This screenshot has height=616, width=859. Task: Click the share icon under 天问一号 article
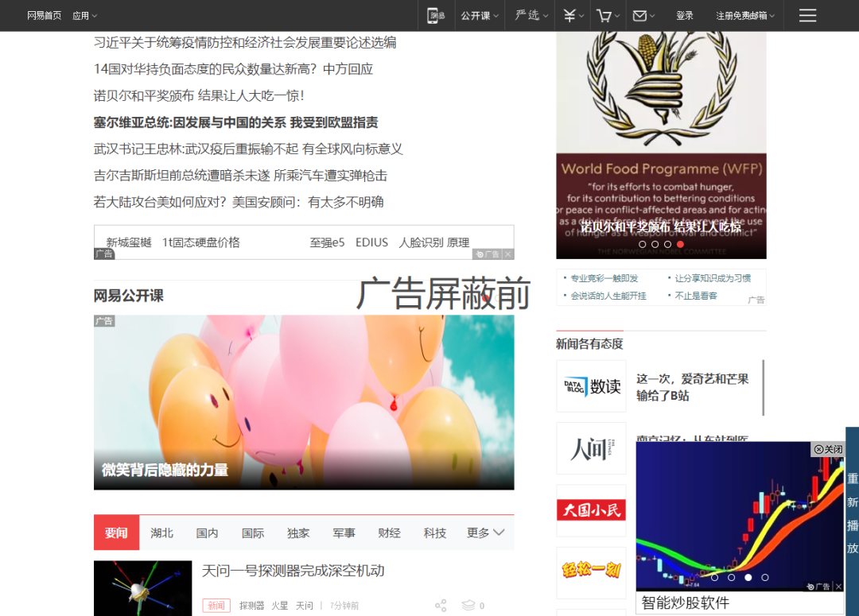point(441,605)
